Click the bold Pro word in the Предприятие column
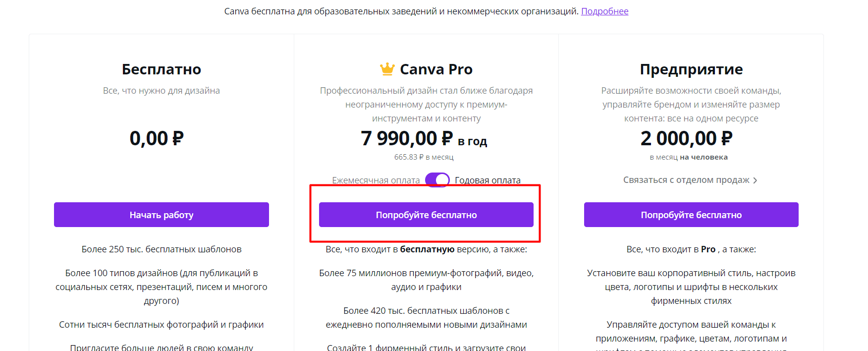This screenshot has height=351, width=868. pyautogui.click(x=708, y=249)
